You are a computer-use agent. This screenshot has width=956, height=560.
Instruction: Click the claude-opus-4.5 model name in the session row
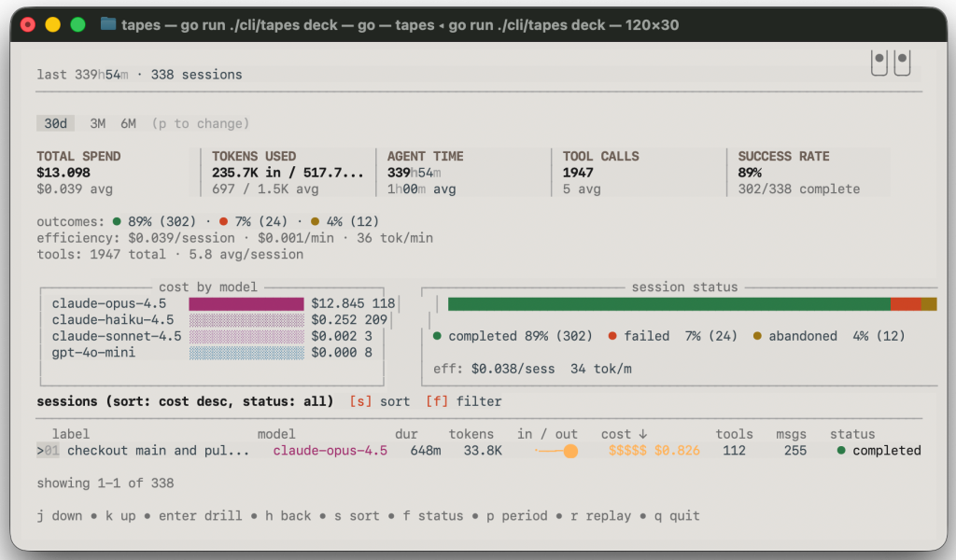[330, 451]
